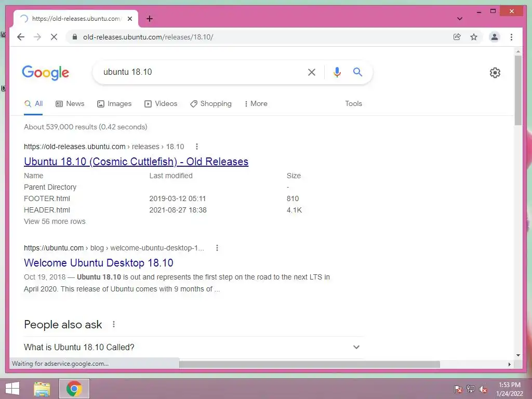
Task: Select the All results tab
Action: coord(34,104)
